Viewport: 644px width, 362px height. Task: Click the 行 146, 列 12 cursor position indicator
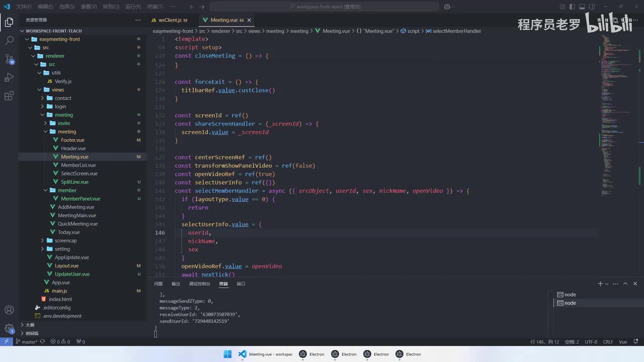[545, 342]
